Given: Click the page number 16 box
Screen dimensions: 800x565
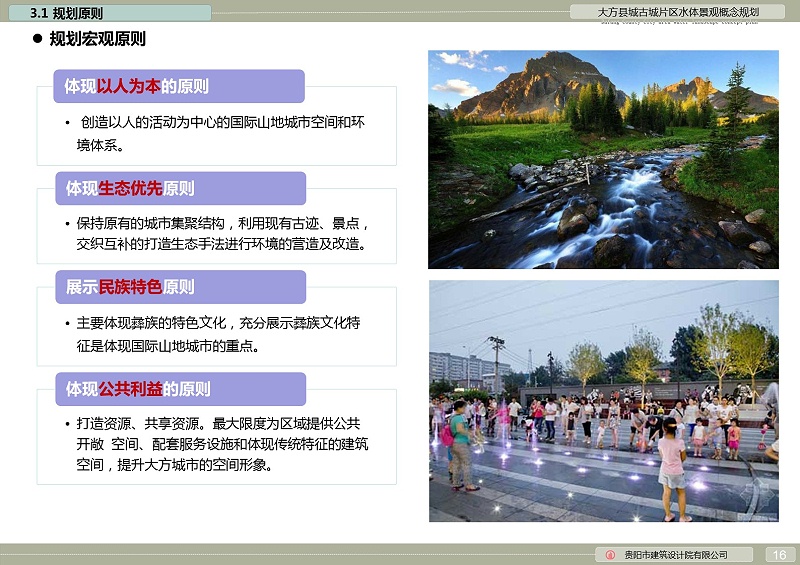Looking at the screenshot, I should pyautogui.click(x=779, y=555).
